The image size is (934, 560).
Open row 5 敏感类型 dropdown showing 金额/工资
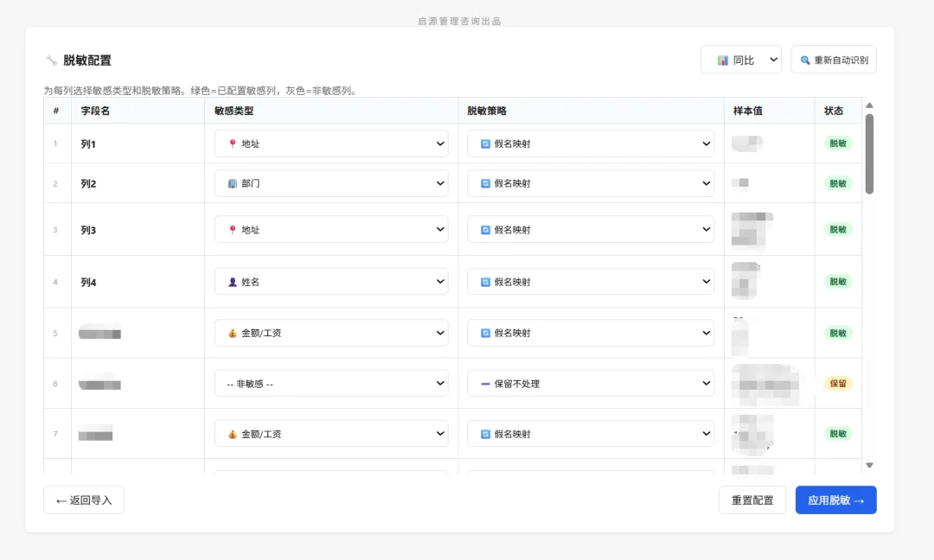coord(331,334)
